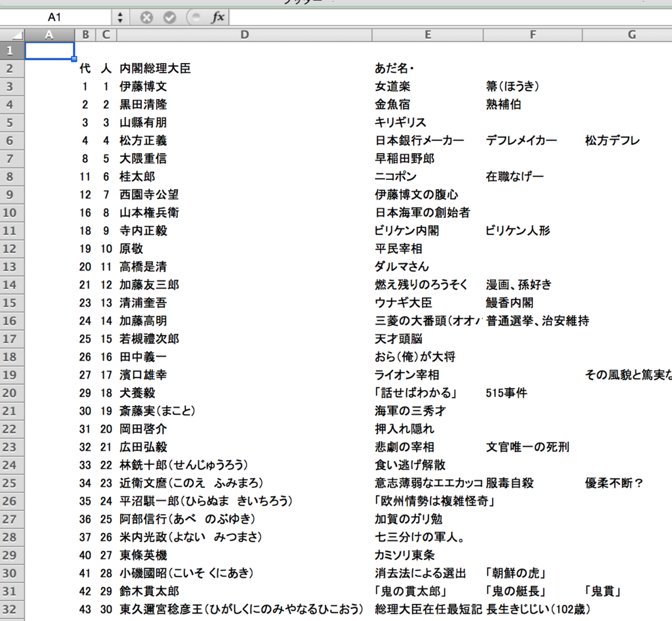The image size is (672, 621).
Task: Click the cancel entry icon in formula bar
Action: click(x=146, y=18)
